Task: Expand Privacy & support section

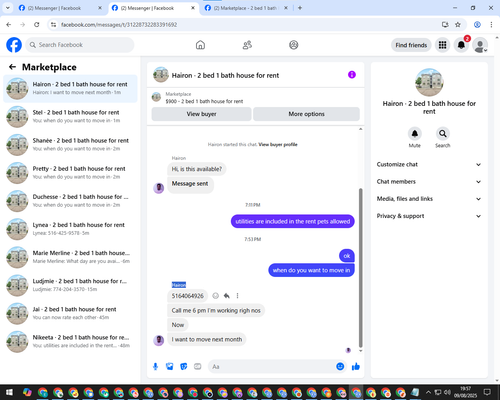Action: coord(429,216)
